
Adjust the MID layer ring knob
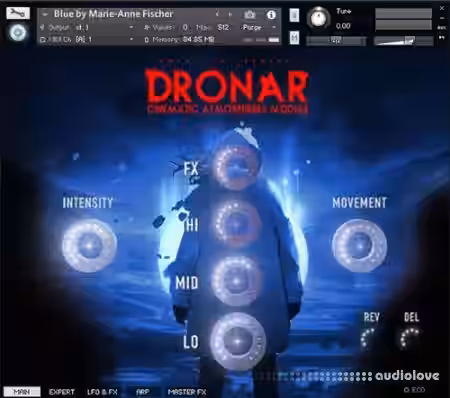(x=236, y=282)
